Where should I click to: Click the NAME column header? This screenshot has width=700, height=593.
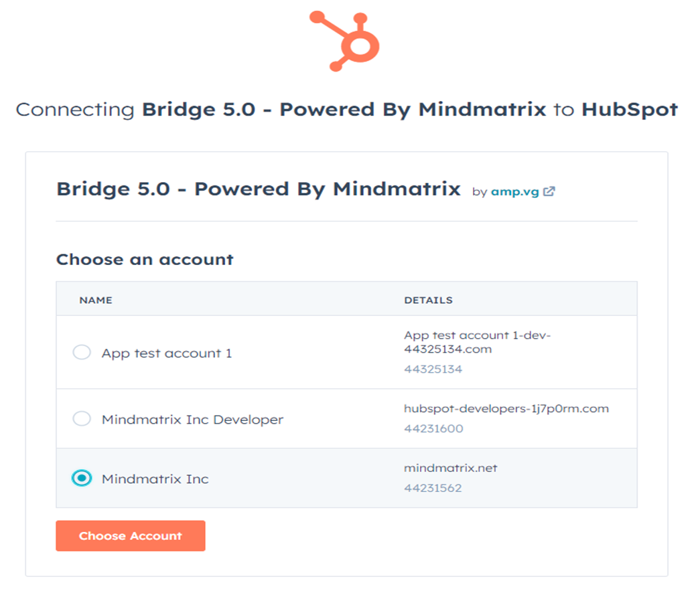[96, 300]
